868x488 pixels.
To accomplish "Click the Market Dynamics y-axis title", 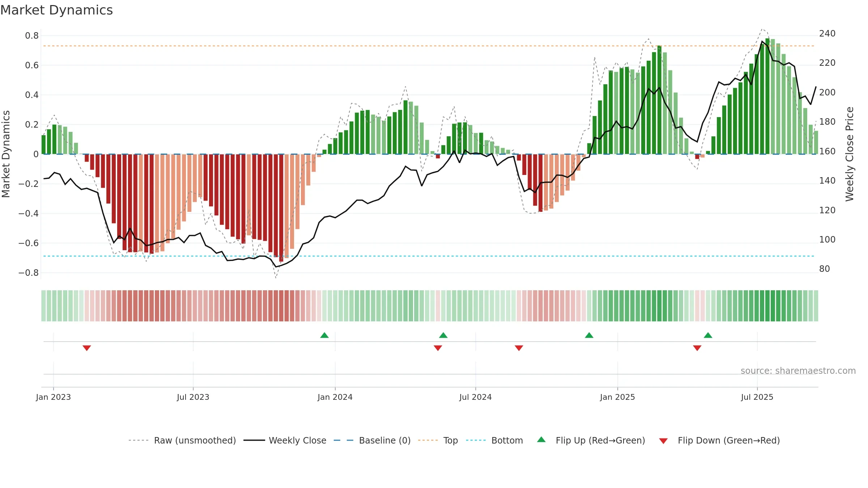I will click(6, 154).
